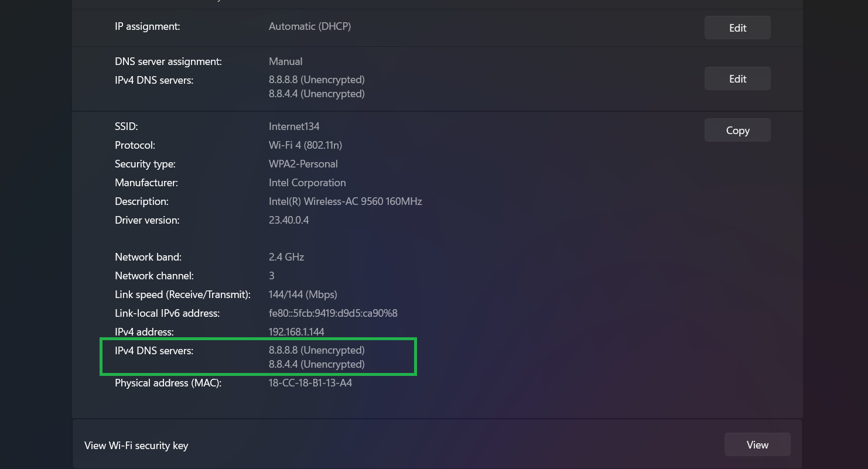Screen dimensions: 868x469
Task: Click the 'Security type:' label
Action: [145, 164]
